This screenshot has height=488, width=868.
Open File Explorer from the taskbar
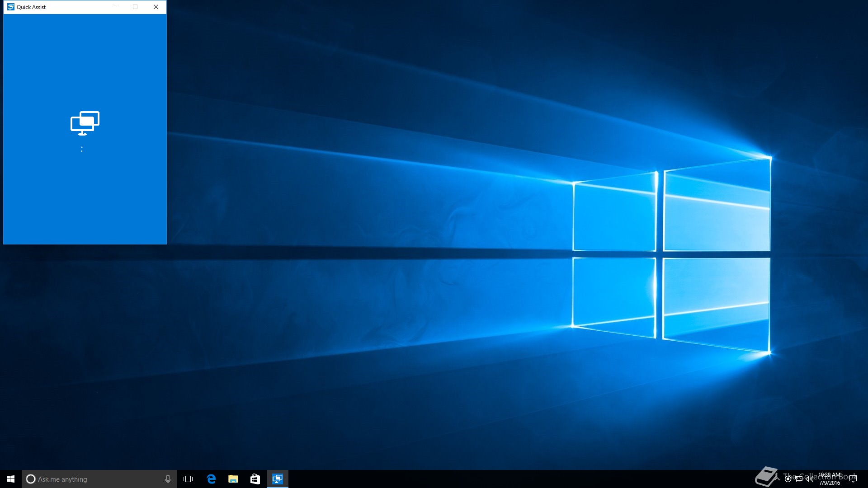click(233, 479)
